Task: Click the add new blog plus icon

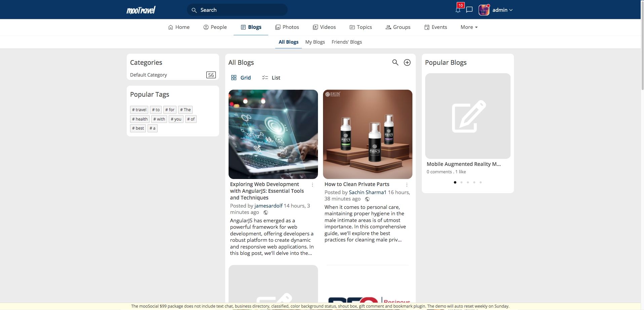Action: click(x=407, y=62)
